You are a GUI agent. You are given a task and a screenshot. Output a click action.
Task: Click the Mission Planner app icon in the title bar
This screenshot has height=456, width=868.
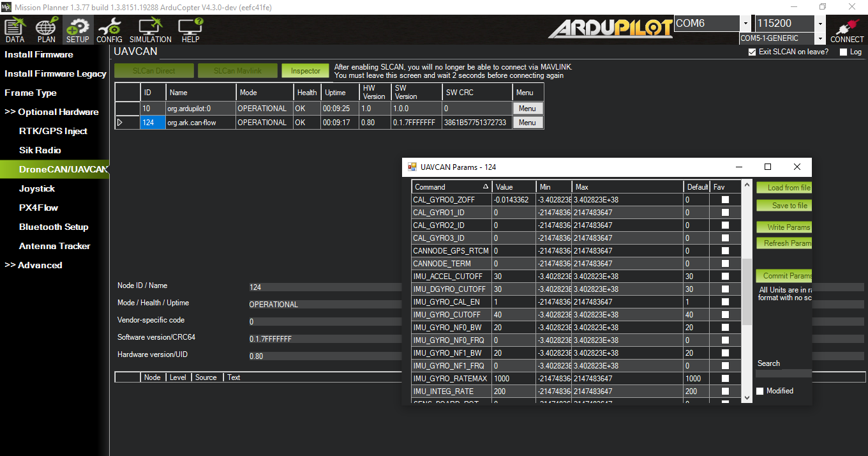coord(6,6)
